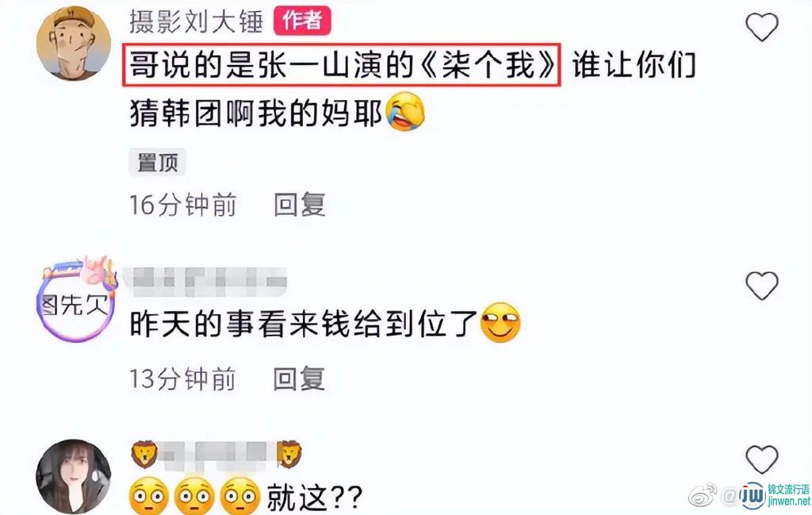
Task: Click the right lion emoji in the blurred username
Action: coord(289,455)
